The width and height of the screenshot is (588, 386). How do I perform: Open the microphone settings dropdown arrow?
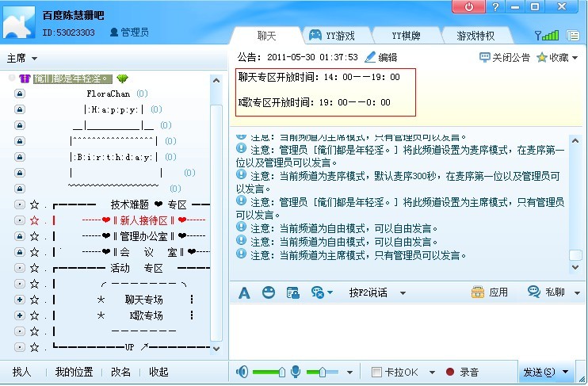click(x=349, y=372)
